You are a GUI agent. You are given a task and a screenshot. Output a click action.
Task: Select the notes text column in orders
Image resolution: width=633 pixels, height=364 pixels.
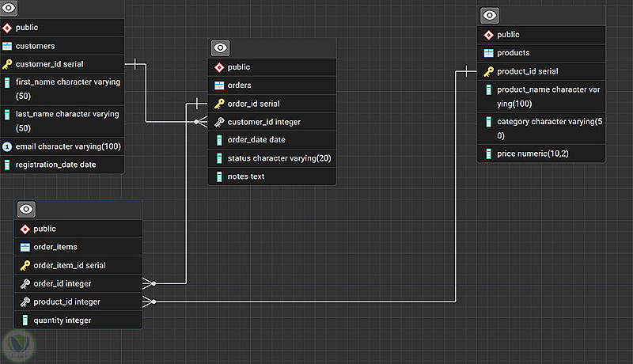[x=272, y=176]
